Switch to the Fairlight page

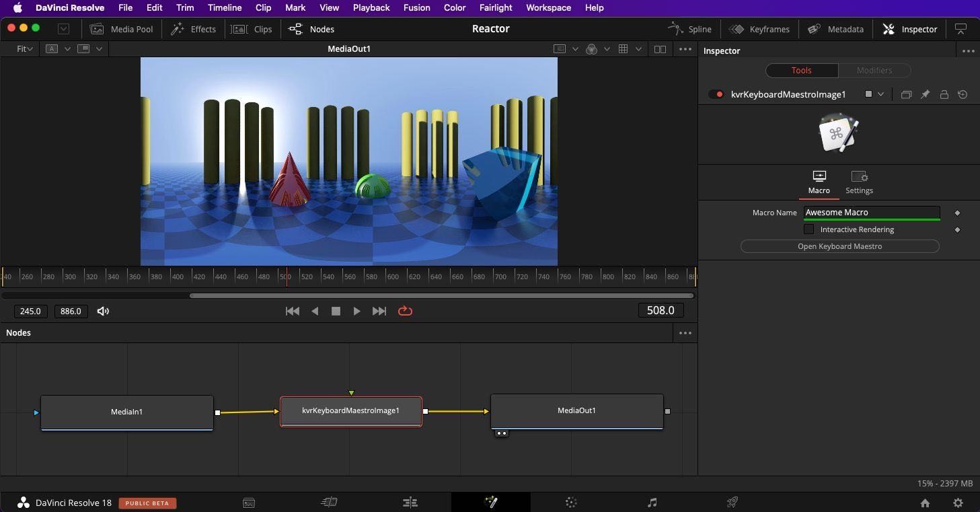(652, 503)
